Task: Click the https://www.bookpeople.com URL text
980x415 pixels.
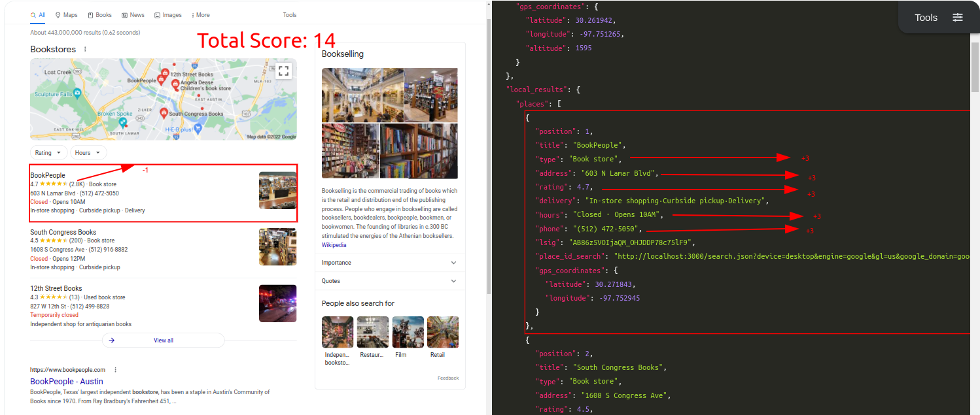Action: coord(67,370)
